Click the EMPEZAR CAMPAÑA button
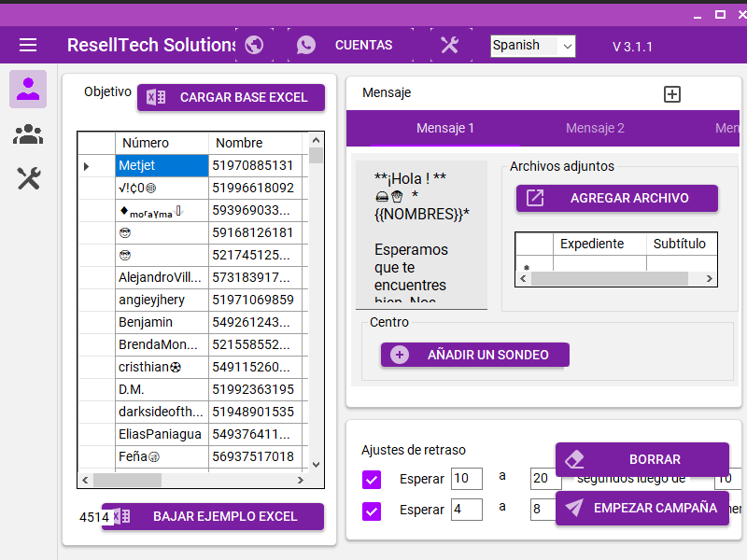Screen dimensions: 747x560 642,508
